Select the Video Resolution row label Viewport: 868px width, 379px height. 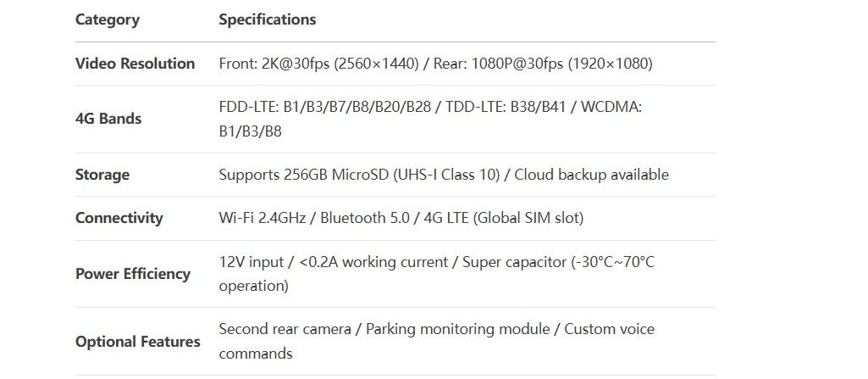point(135,64)
